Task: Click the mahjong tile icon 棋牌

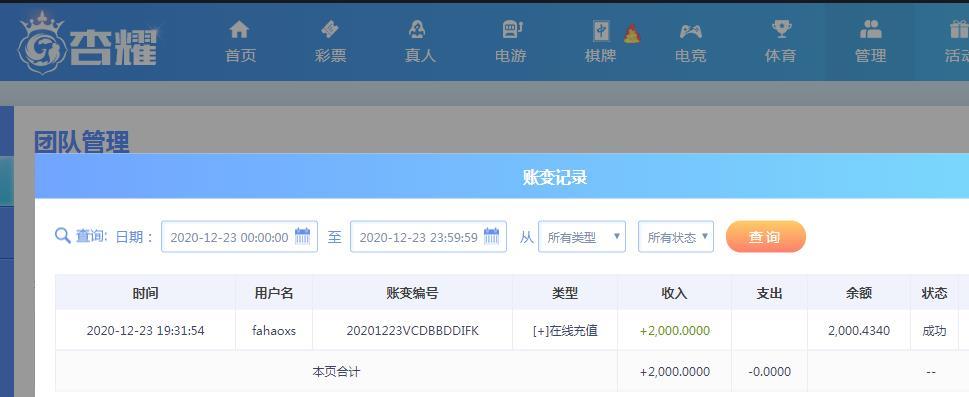Action: 601,30
